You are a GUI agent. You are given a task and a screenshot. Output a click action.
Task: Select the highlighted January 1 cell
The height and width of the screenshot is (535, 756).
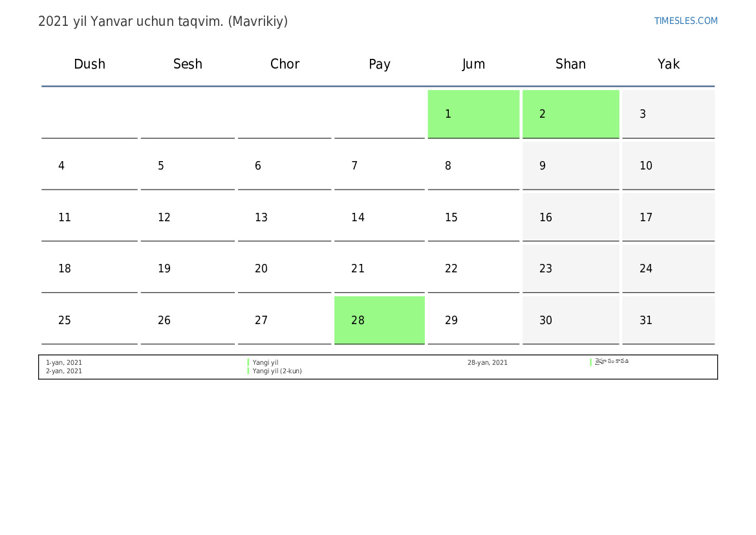tap(473, 114)
